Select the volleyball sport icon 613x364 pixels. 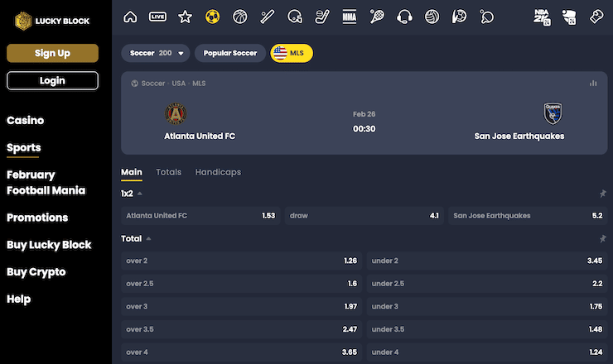(432, 17)
